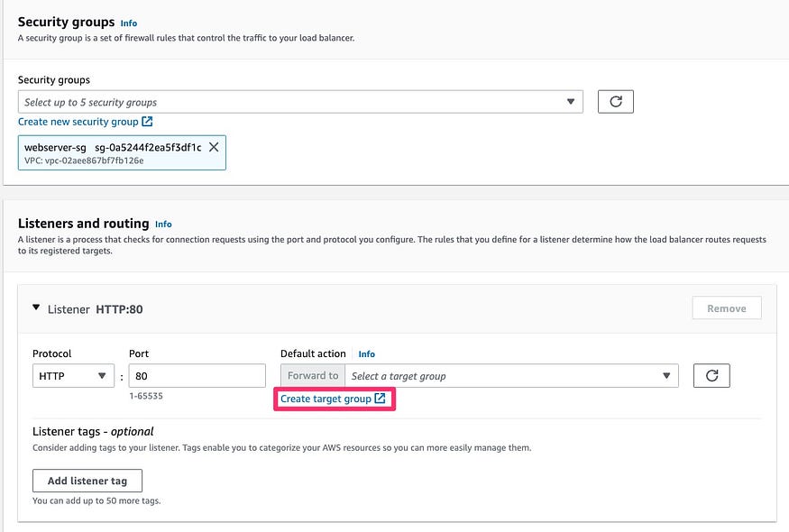The height and width of the screenshot is (532, 789).
Task: Open the HTTP protocol dropdown
Action: 73,376
